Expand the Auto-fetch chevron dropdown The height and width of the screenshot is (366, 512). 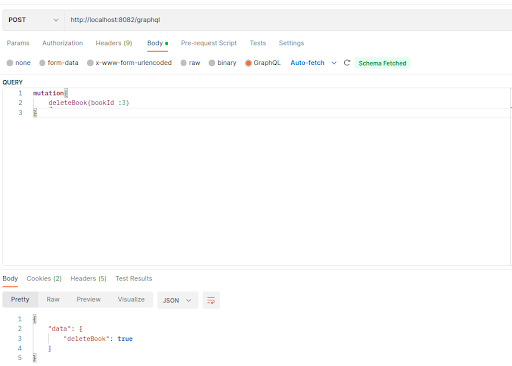pyautogui.click(x=334, y=63)
